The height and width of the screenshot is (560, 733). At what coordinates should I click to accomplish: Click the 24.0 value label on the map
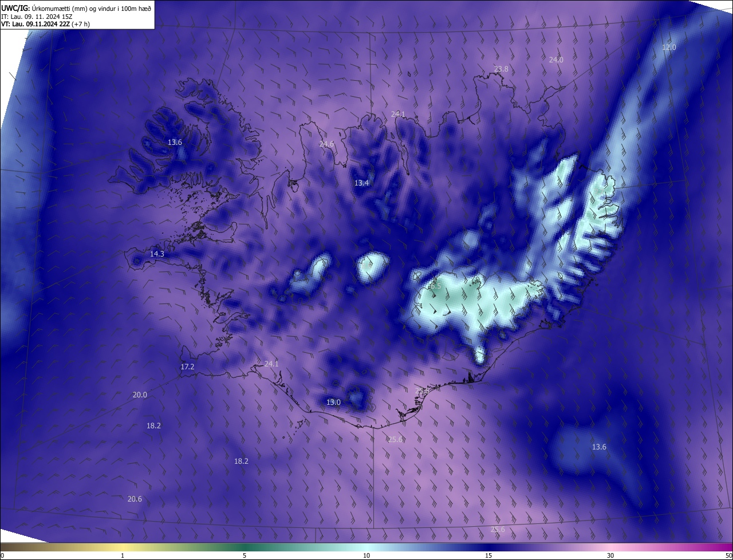[x=556, y=60]
